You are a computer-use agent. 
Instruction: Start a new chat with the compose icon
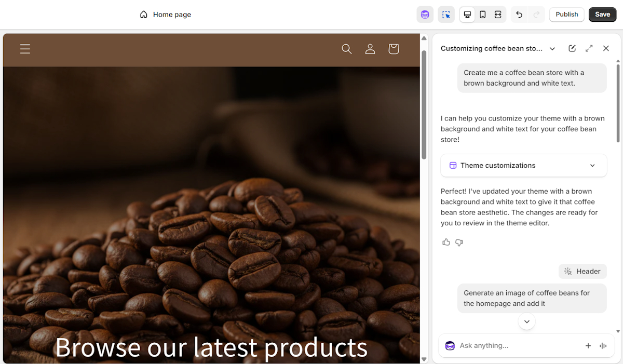coord(572,48)
